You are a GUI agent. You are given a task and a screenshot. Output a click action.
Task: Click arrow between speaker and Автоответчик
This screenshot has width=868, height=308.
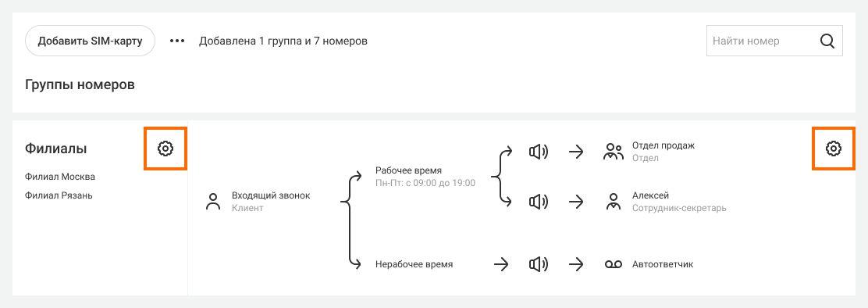[x=576, y=264]
